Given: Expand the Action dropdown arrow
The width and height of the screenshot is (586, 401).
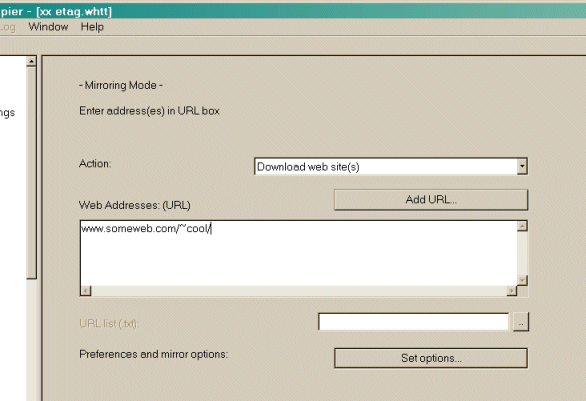Looking at the screenshot, I should click(x=522, y=166).
